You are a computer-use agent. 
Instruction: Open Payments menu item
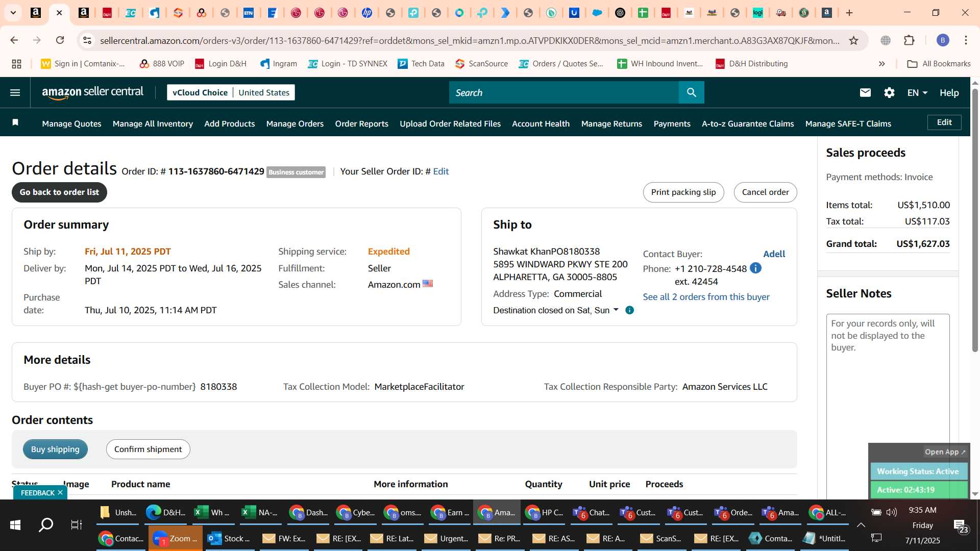[672, 123]
